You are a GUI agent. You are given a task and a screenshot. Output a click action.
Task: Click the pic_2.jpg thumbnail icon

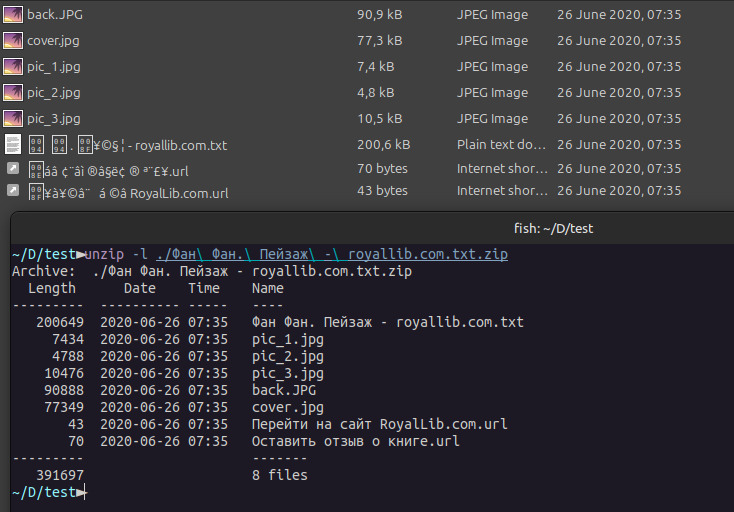point(13,93)
